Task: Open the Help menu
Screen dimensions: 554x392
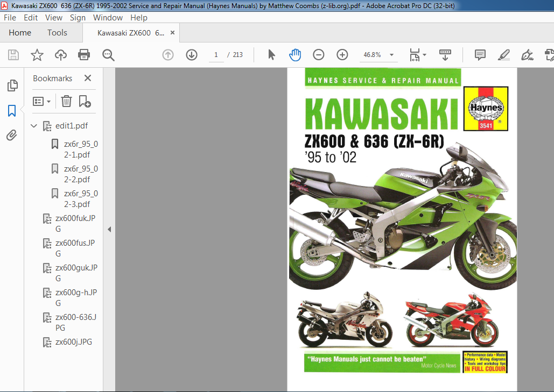Action: pos(138,18)
